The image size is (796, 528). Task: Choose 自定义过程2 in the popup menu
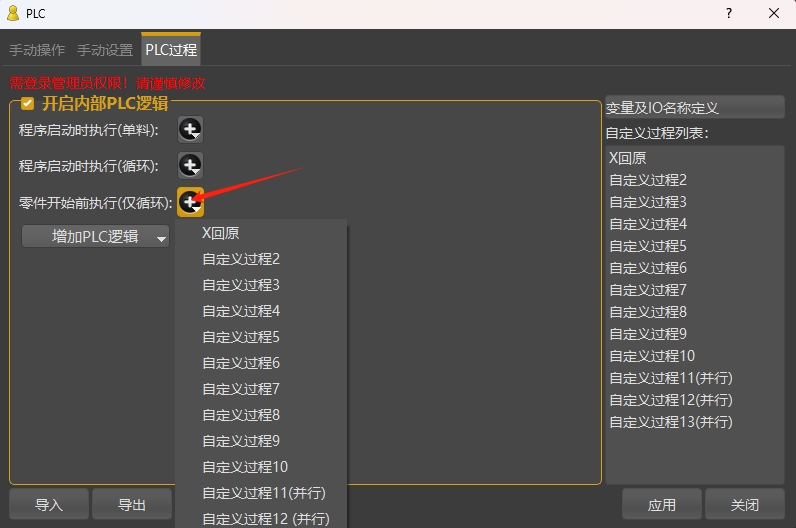coord(261,259)
